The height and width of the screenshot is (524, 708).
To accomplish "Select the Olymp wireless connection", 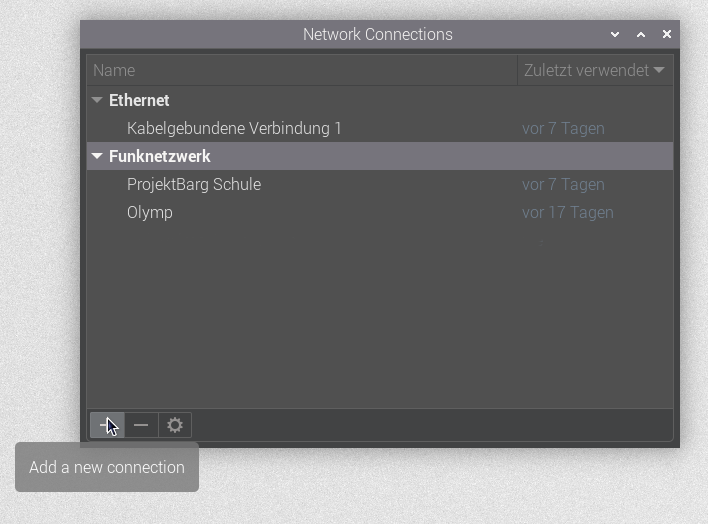I will (150, 212).
